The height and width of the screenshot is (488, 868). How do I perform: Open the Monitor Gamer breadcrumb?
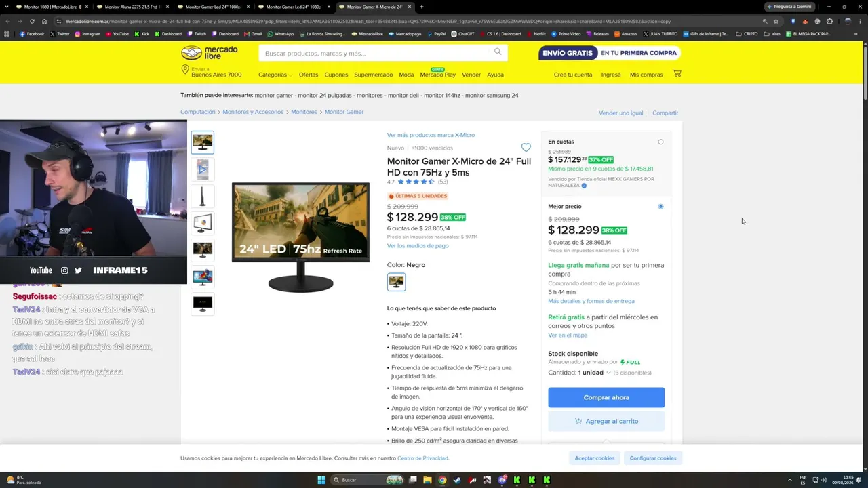pos(344,112)
